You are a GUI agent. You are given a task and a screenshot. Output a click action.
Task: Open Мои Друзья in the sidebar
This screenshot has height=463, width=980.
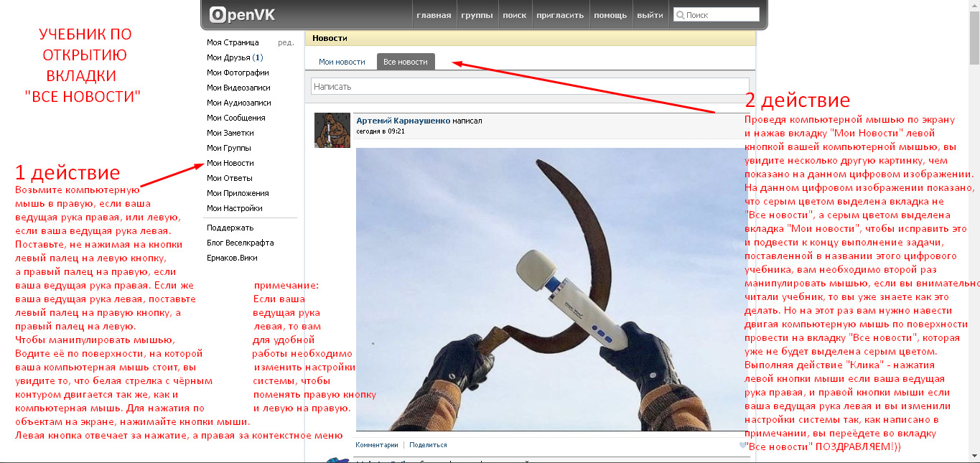pos(235,57)
